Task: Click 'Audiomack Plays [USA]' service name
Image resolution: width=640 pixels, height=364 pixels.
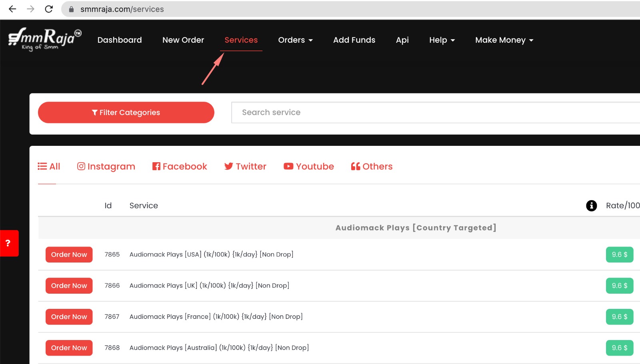Action: tap(212, 255)
